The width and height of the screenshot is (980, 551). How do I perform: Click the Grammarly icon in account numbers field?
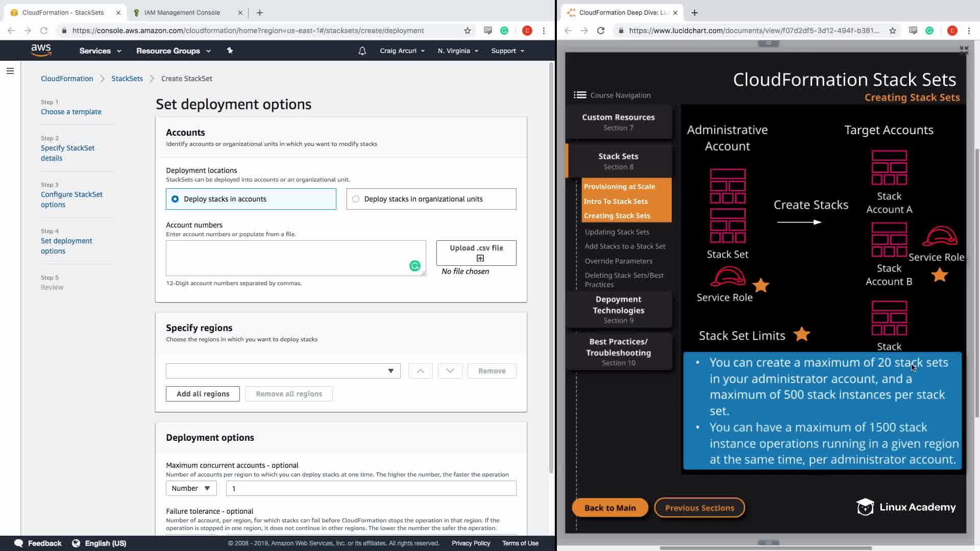[x=414, y=266]
